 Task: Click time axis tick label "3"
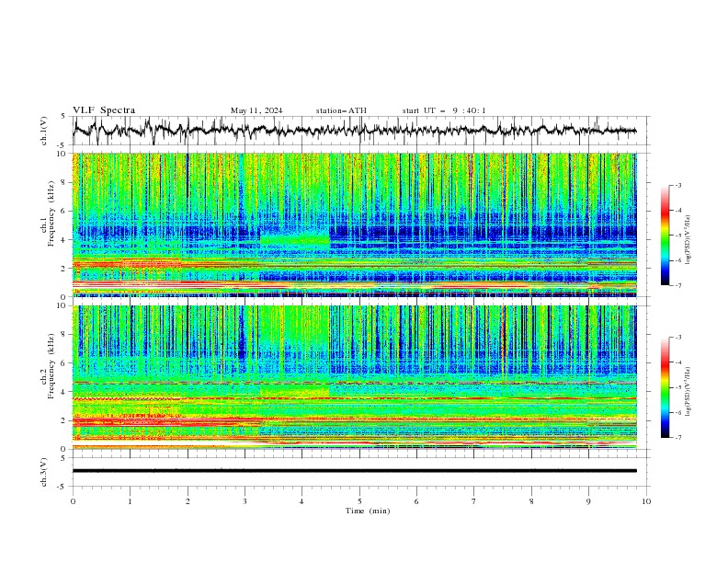pos(245,501)
